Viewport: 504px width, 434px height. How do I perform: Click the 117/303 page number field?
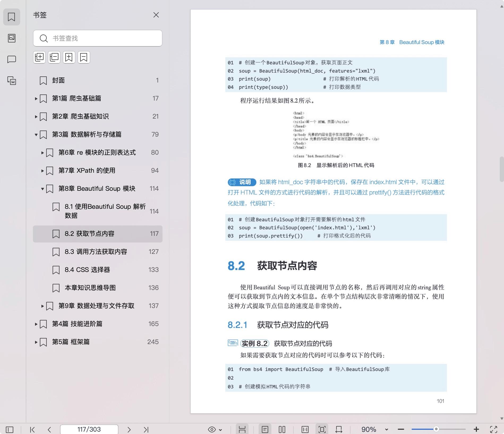pyautogui.click(x=89, y=429)
